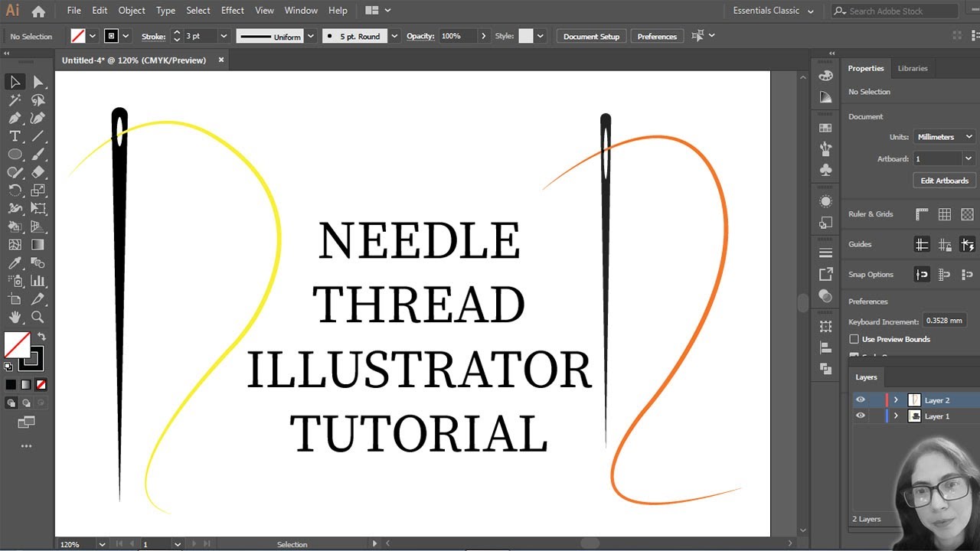
Task: Open the File menu
Action: [73, 11]
